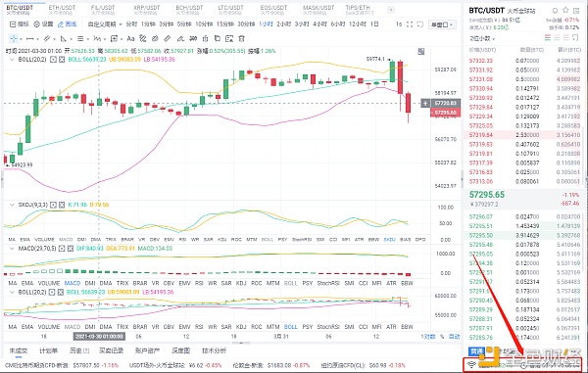Select the wave pattern drawing tool

(97, 38)
